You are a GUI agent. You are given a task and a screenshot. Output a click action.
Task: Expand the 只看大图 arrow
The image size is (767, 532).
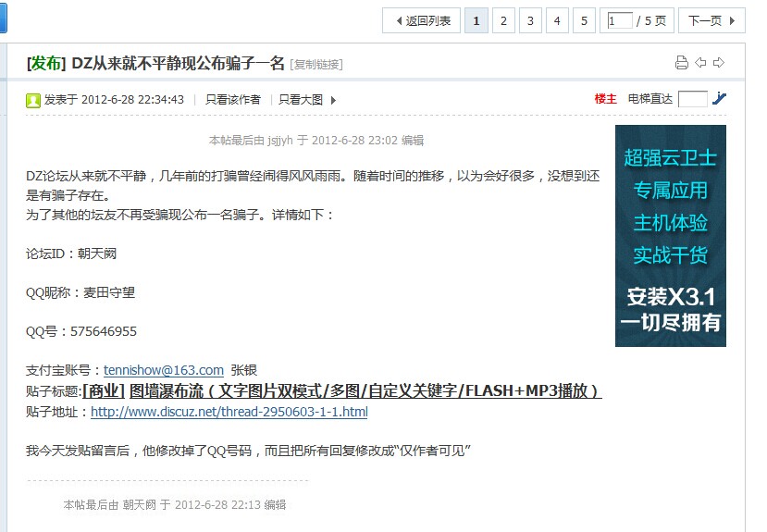click(x=333, y=100)
